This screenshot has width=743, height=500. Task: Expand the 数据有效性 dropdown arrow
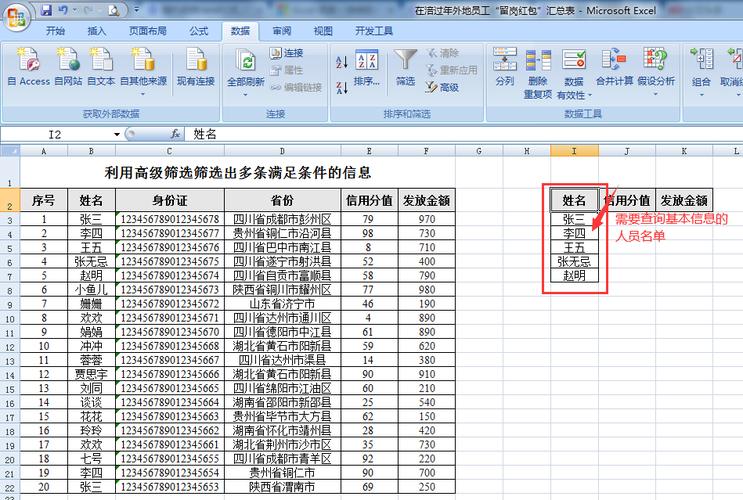590,95
